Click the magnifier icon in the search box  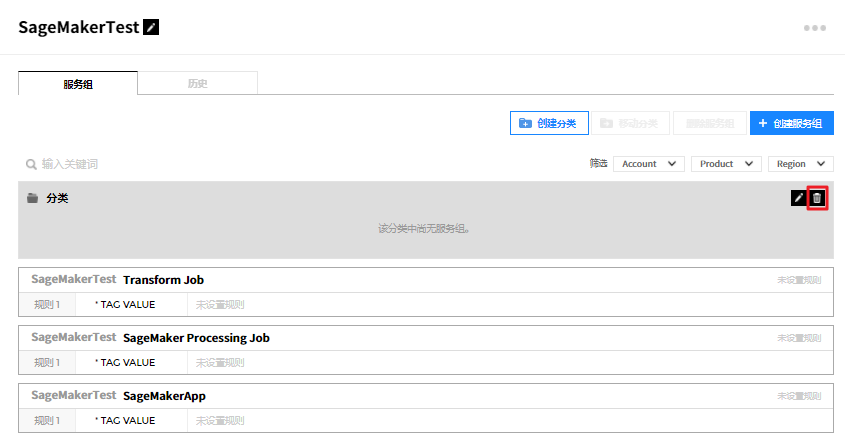[32, 164]
